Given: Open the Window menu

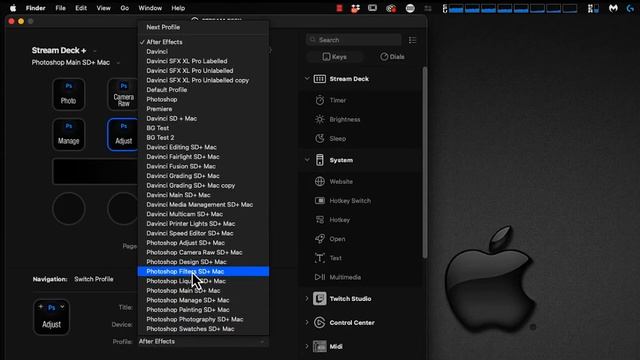Looking at the screenshot, I should tap(150, 8).
